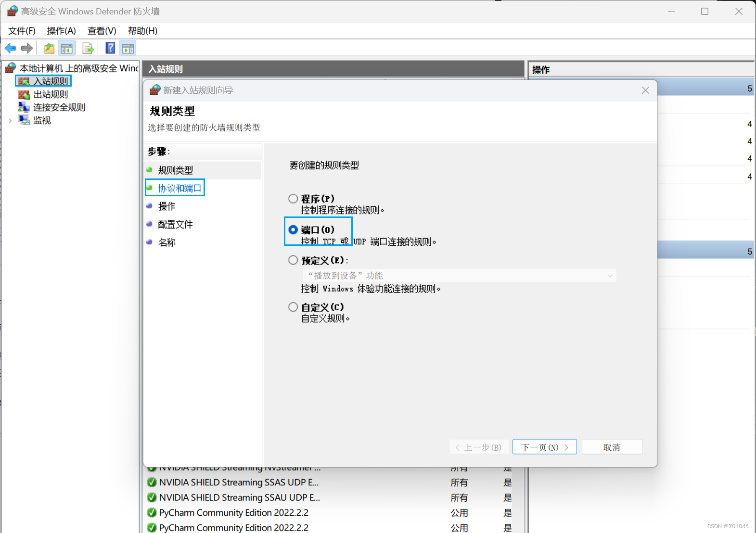Open Help via the question mark icon
756x533 pixels.
point(110,48)
